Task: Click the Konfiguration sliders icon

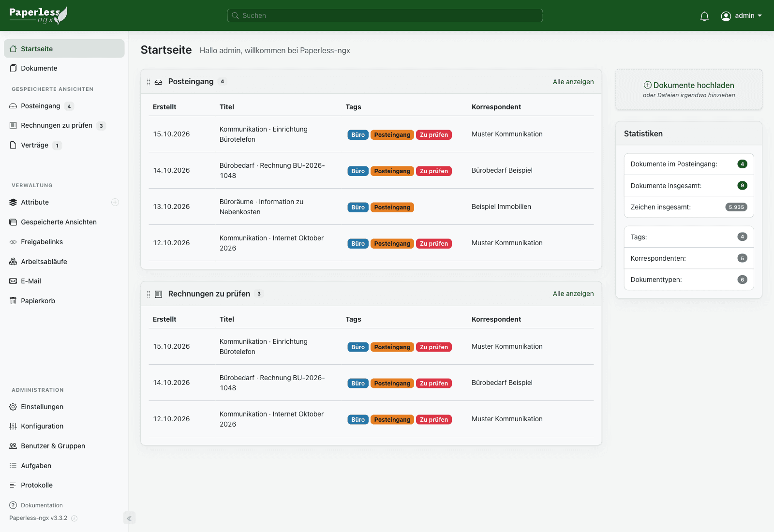Action: tap(13, 426)
